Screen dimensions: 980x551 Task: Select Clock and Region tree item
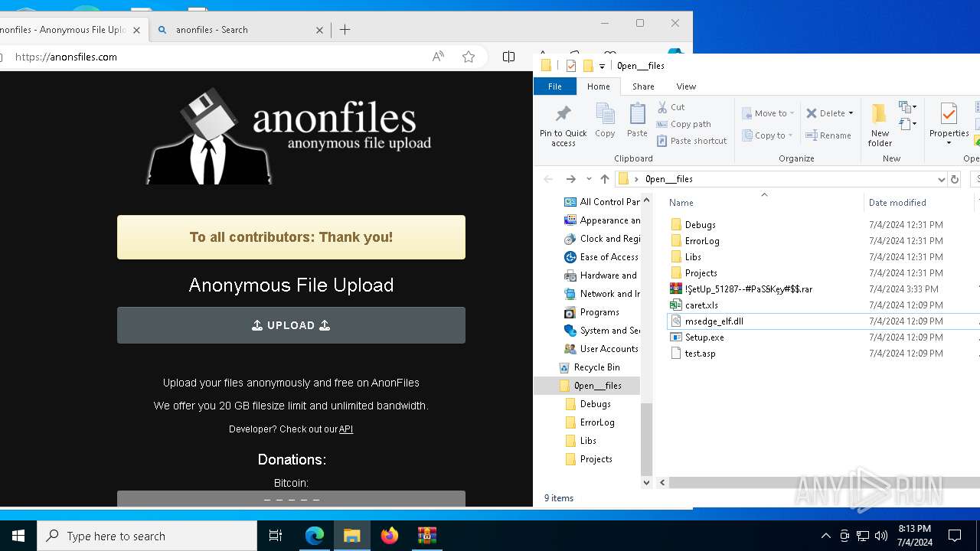[602, 239]
